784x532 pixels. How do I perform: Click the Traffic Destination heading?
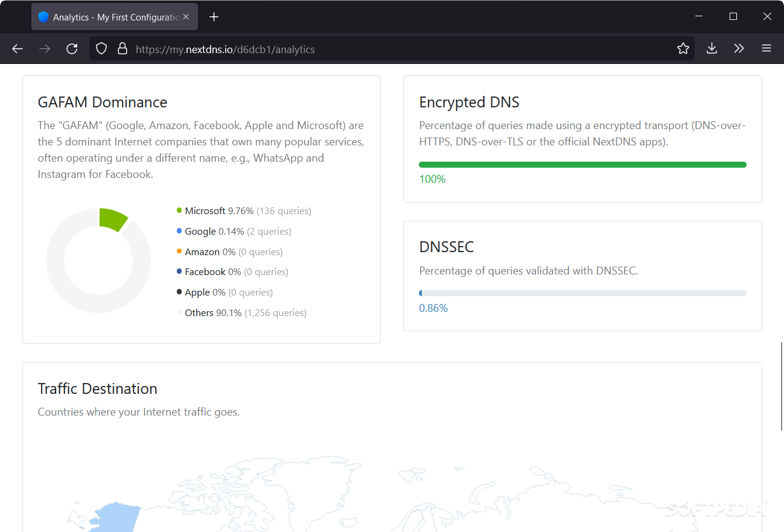point(97,389)
